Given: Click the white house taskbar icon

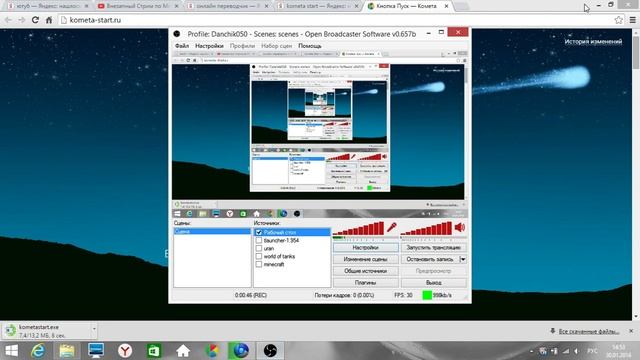Looking at the screenshot, I should [183, 350].
